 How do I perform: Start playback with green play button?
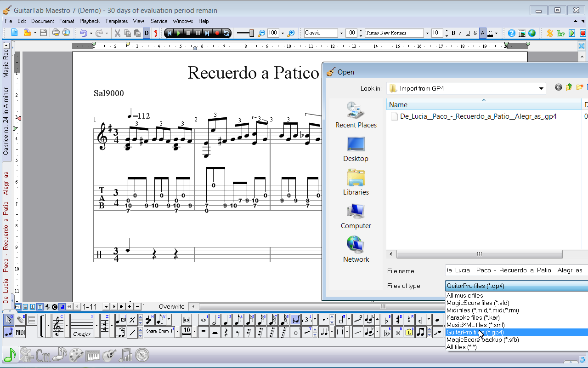179,33
